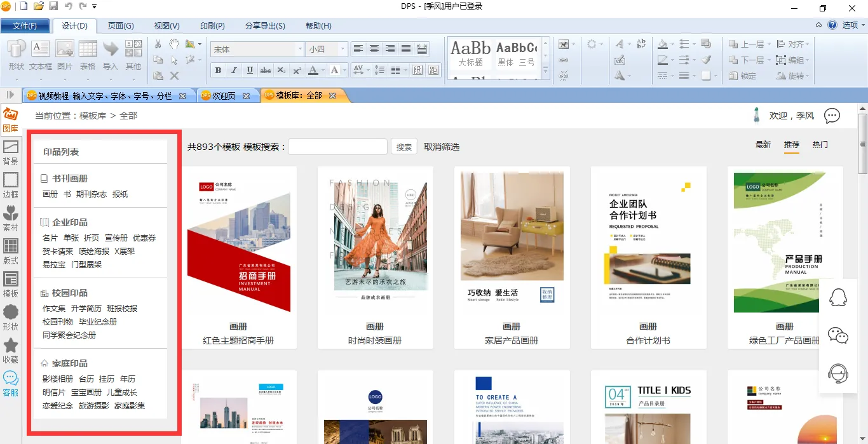
Task: Open the 背景 background sidebar panel
Action: click(x=10, y=152)
